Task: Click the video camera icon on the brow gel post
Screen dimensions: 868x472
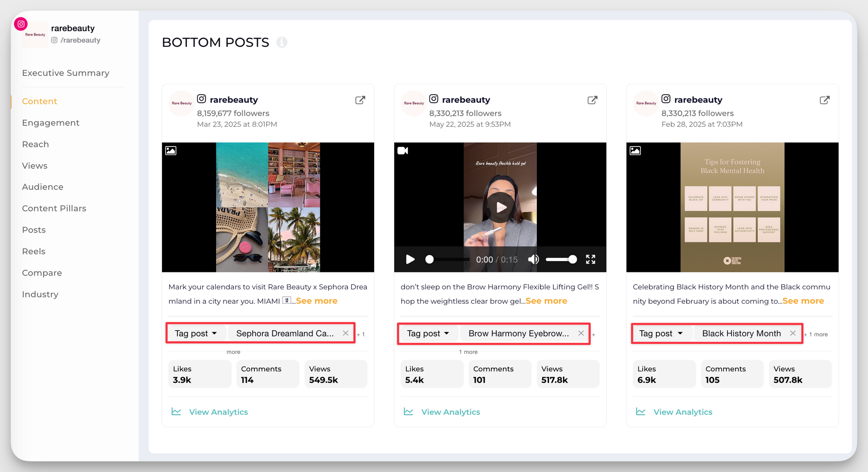Action: click(x=403, y=151)
